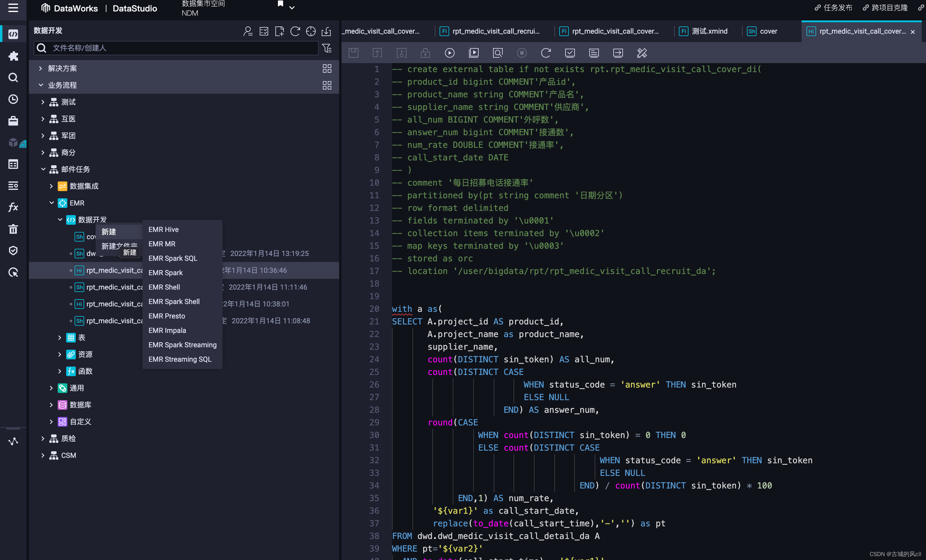Viewport: 926px width, 560px height.
Task: Select EMR Spark SQL from submenu
Action: click(x=173, y=258)
